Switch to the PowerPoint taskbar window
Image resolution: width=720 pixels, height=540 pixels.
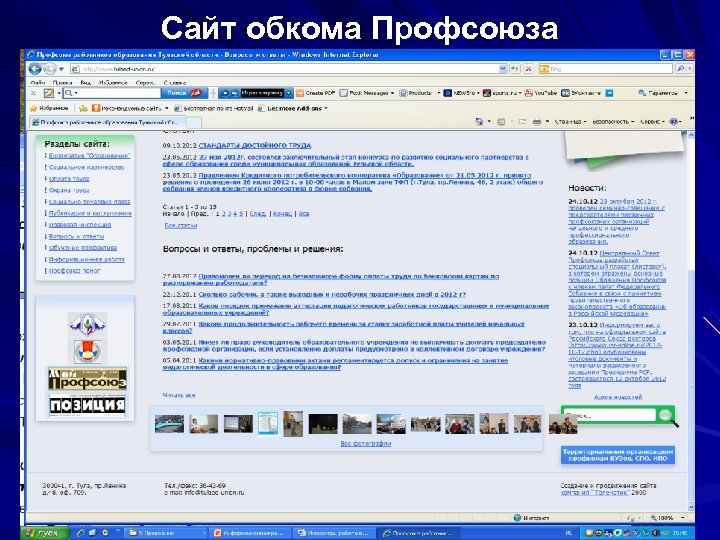click(250, 533)
